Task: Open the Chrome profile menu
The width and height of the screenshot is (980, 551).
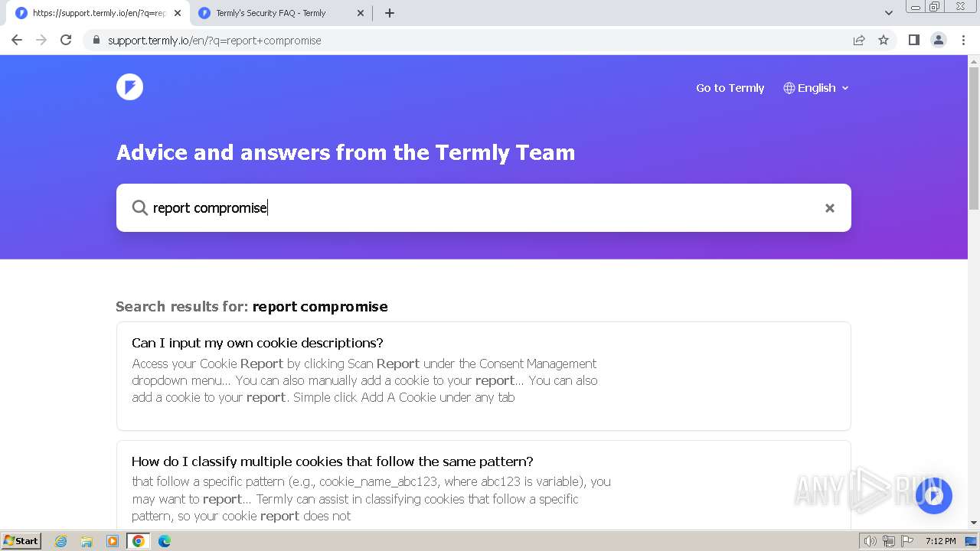Action: (939, 40)
